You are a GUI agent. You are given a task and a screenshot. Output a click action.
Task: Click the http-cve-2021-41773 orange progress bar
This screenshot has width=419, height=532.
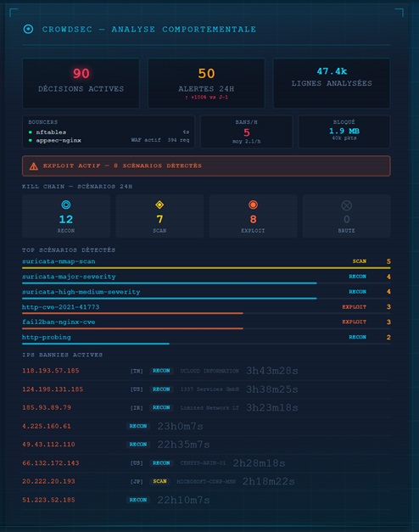tap(132, 313)
